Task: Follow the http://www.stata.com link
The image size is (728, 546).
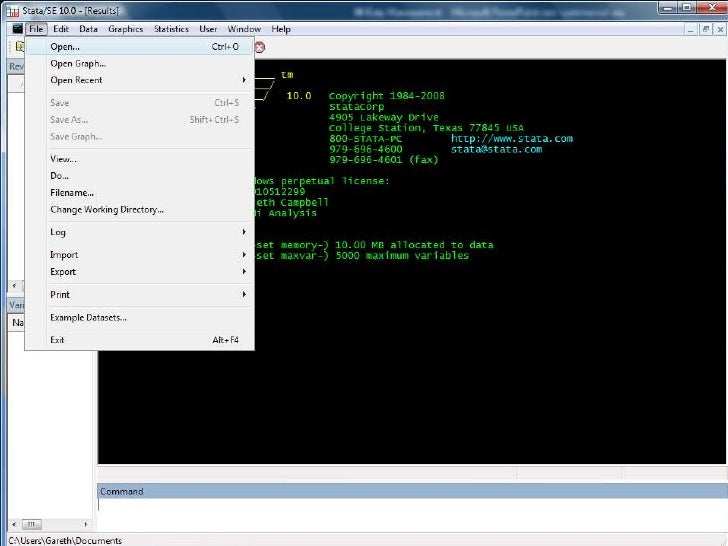Action: (x=512, y=138)
